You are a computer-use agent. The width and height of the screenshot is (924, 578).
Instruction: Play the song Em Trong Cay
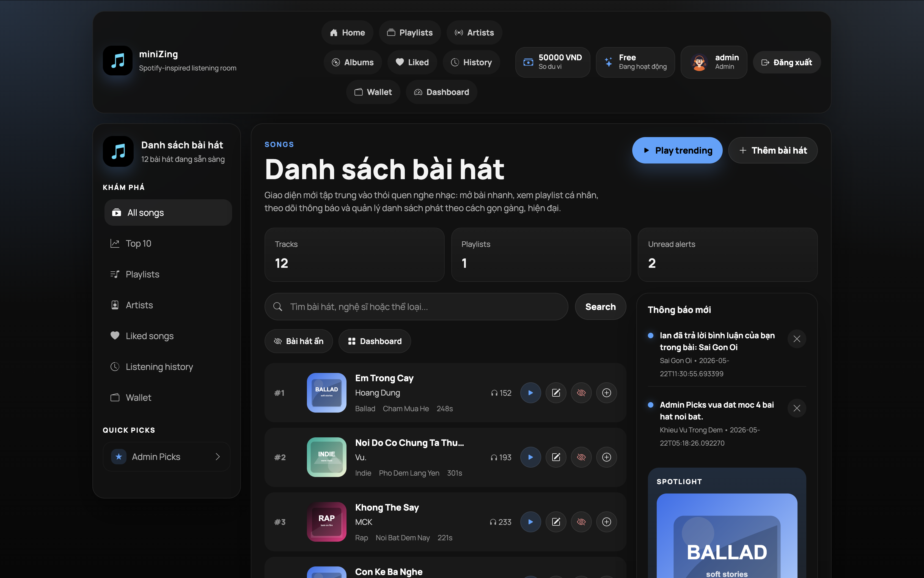(x=530, y=392)
